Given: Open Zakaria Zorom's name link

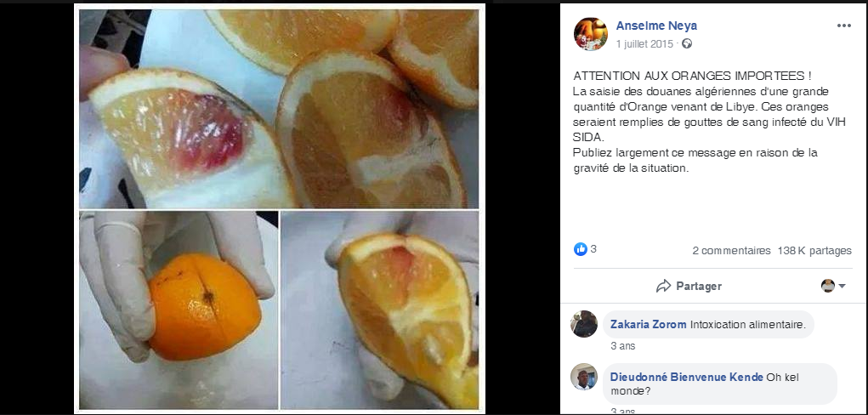Looking at the screenshot, I should pos(648,325).
